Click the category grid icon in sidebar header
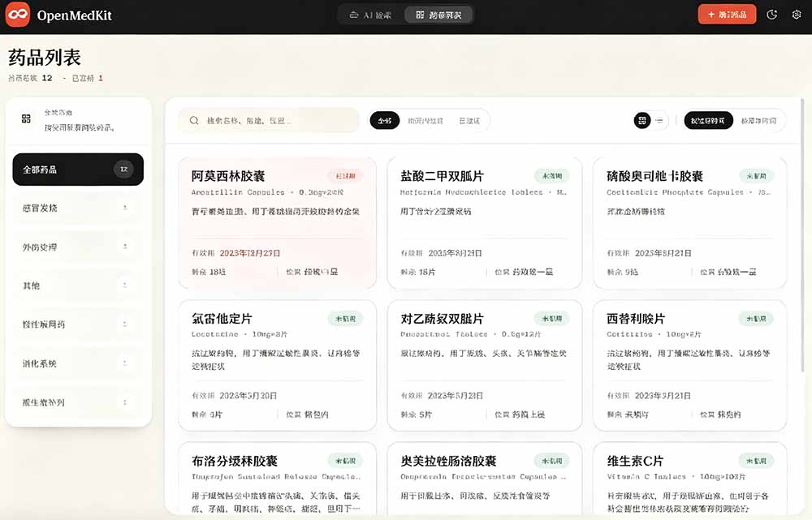Viewport: 812px width, 520px height. (x=26, y=119)
